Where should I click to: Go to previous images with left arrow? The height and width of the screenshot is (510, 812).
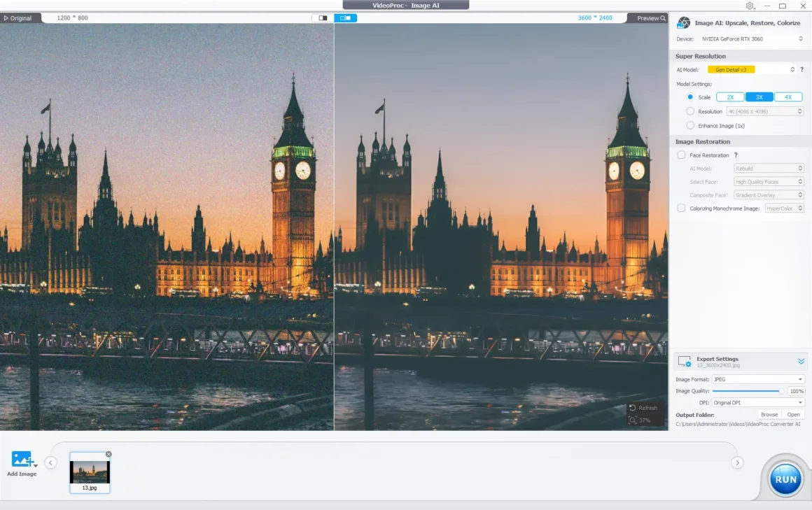click(x=50, y=462)
